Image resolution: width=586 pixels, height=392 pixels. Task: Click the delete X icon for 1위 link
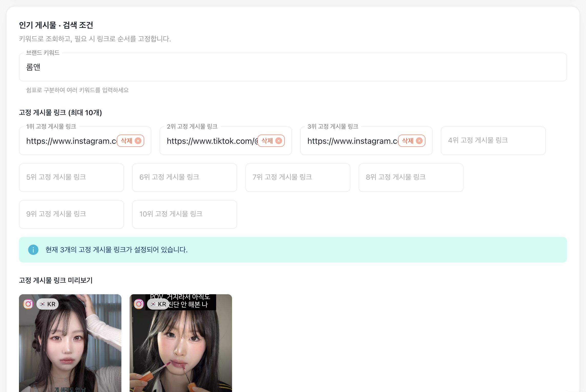point(138,141)
